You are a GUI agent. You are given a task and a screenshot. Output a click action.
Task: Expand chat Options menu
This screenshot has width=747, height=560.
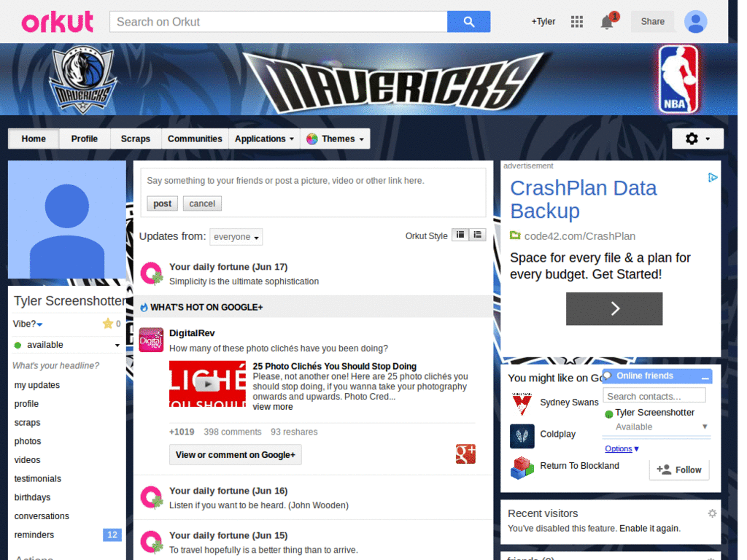point(622,448)
